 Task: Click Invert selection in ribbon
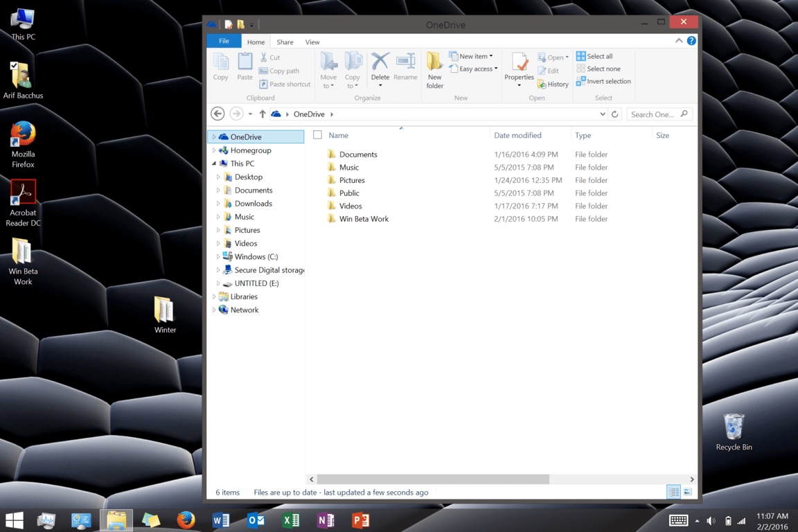[603, 82]
